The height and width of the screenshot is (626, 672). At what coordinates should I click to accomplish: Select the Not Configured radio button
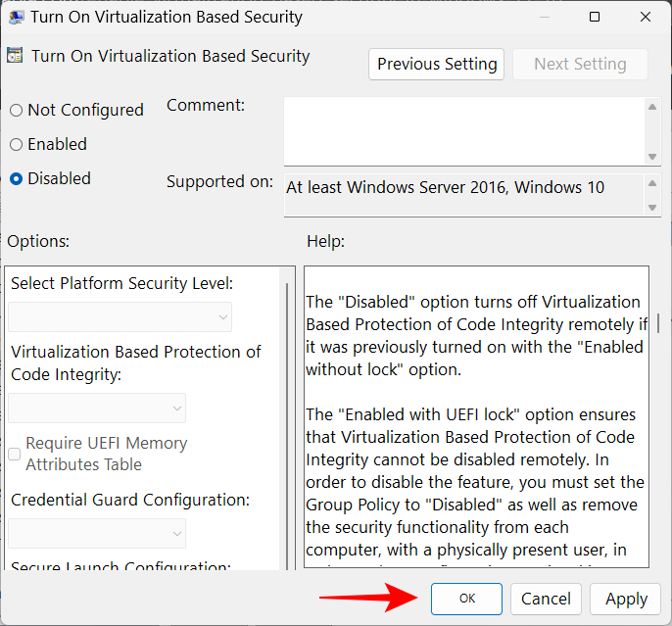click(x=16, y=111)
